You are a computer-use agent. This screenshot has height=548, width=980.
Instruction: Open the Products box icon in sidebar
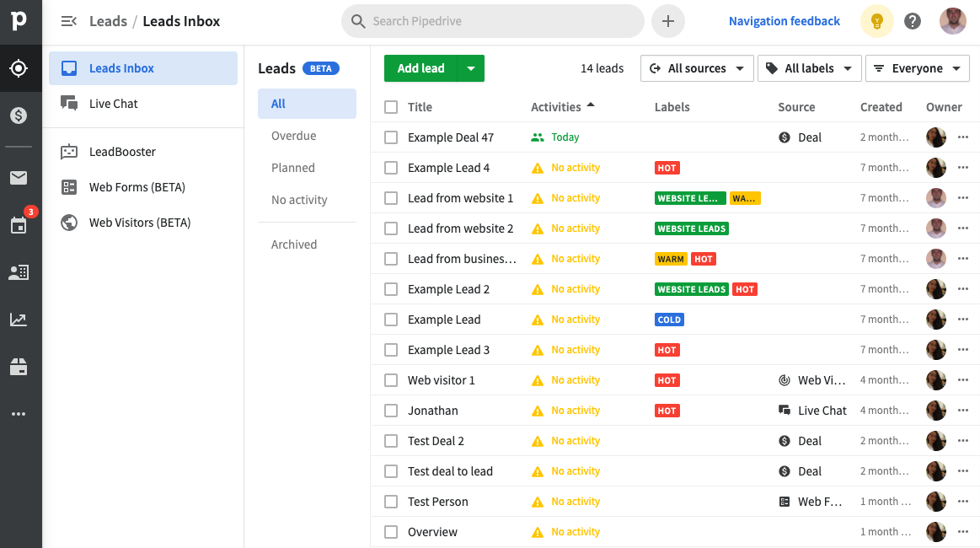(19, 368)
